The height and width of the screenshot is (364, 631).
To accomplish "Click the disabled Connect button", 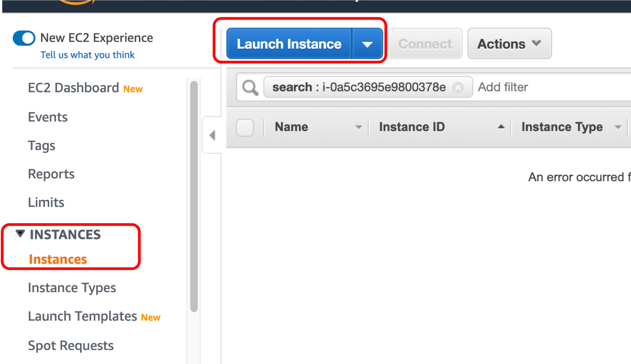I will pyautogui.click(x=425, y=44).
